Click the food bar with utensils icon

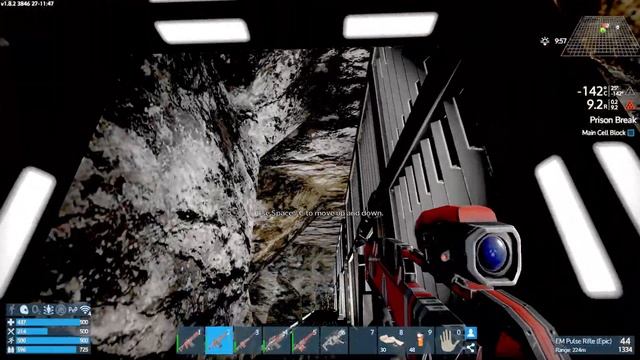(49, 331)
